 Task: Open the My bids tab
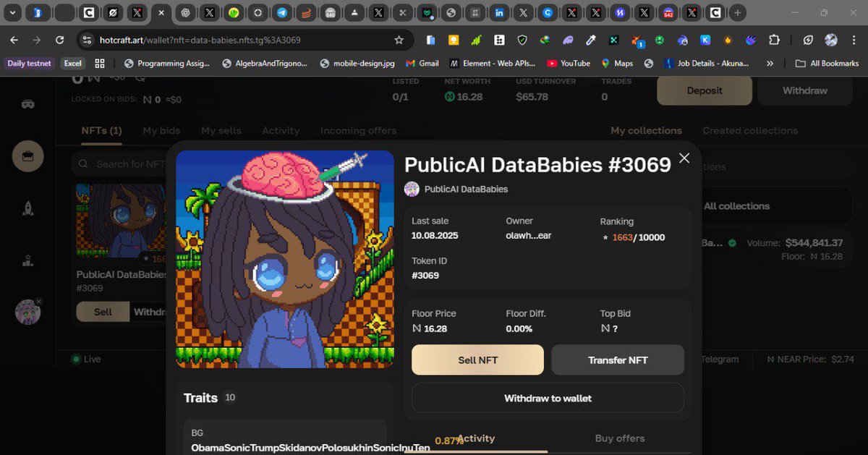click(161, 131)
